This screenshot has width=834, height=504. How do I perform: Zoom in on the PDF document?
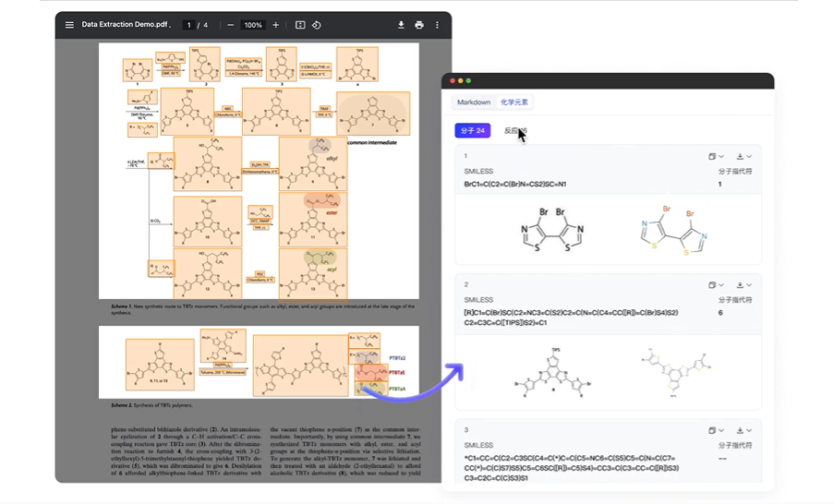(x=275, y=25)
